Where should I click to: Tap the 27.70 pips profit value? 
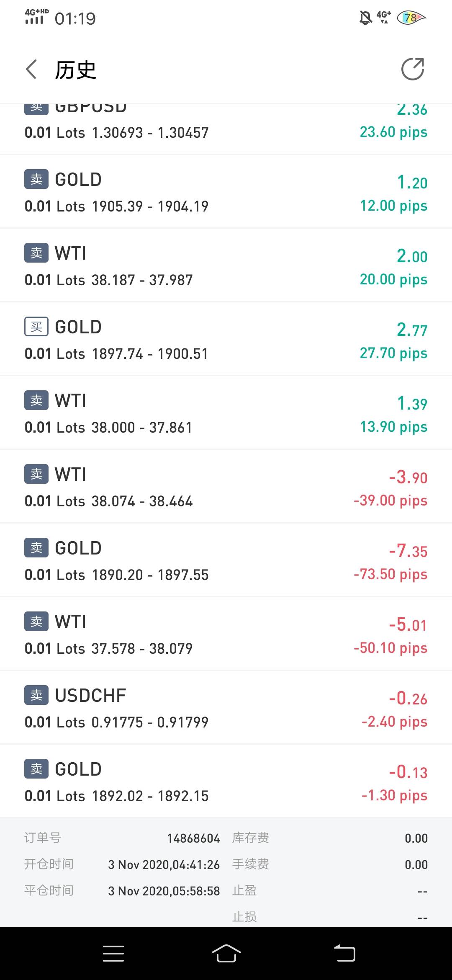[393, 353]
